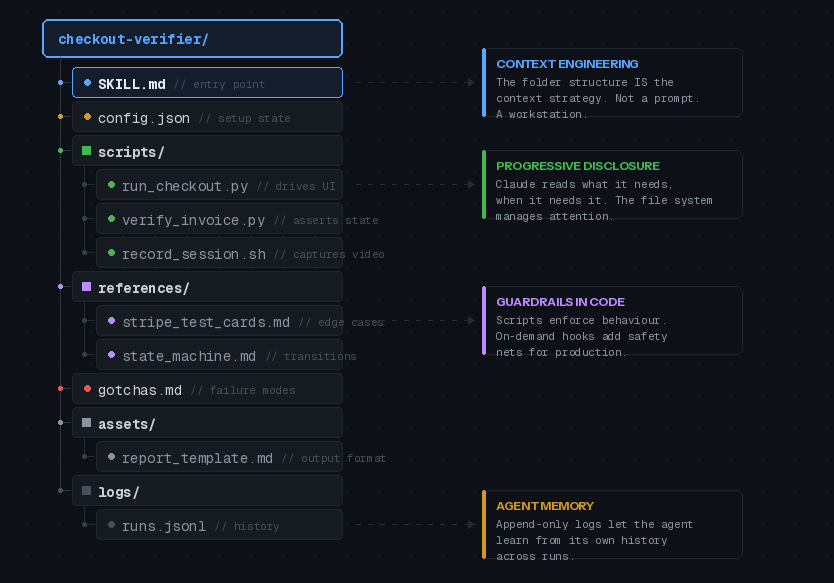Click the red dot beside gotchas.md
The width and height of the screenshot is (834, 583).
[87, 389]
